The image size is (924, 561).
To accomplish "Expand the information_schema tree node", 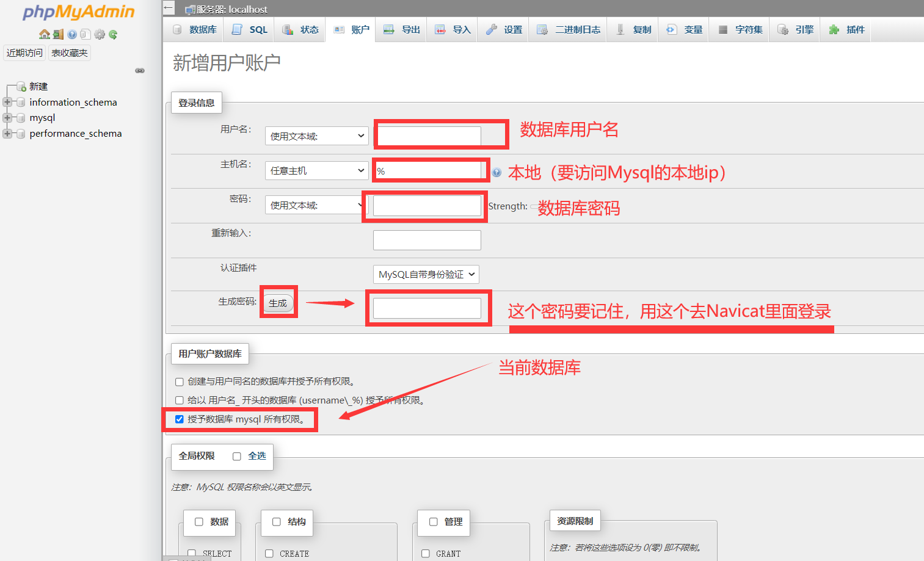I will (x=7, y=102).
